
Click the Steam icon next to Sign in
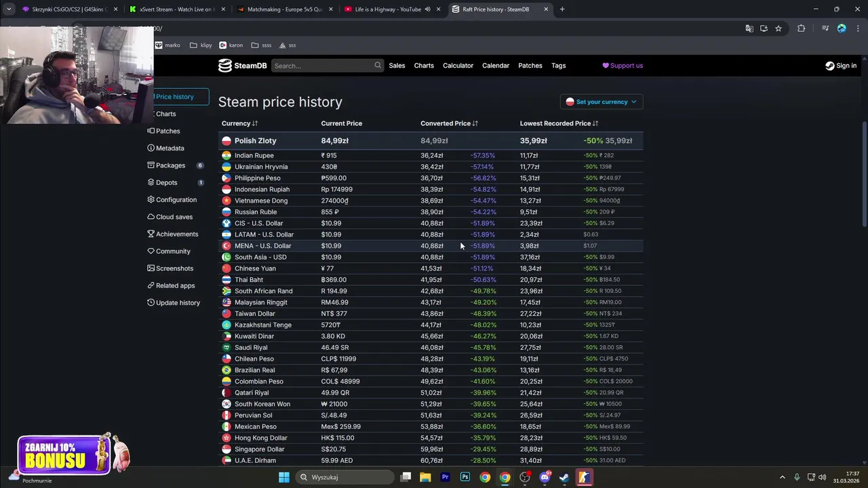830,66
